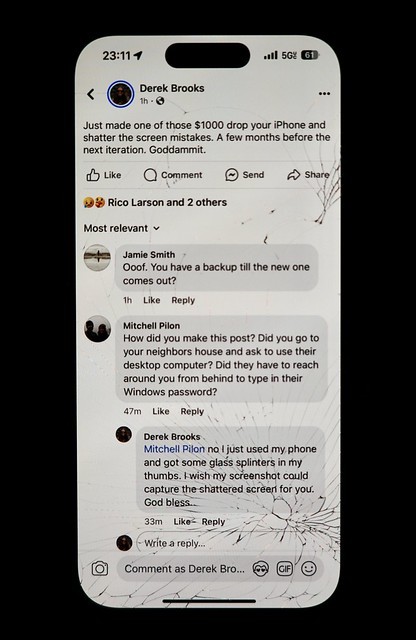Like Jamie Smith's comment
This screenshot has height=640, width=416.
[151, 300]
